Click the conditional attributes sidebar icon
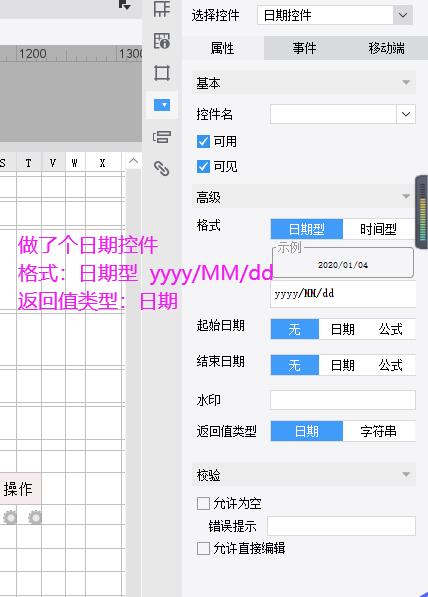 (161, 137)
